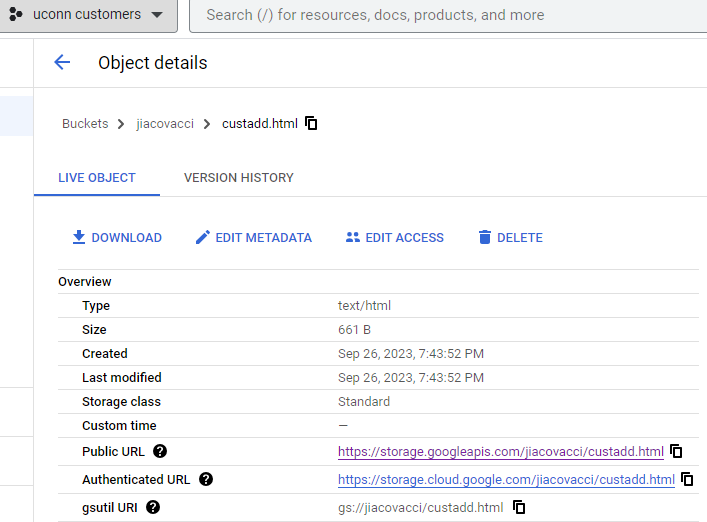Delete the custadd.html object
Image resolution: width=707 pixels, height=522 pixels.
[x=510, y=238]
